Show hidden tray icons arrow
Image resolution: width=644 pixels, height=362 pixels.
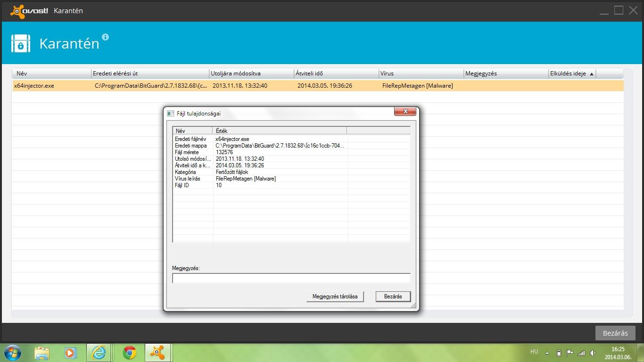547,353
